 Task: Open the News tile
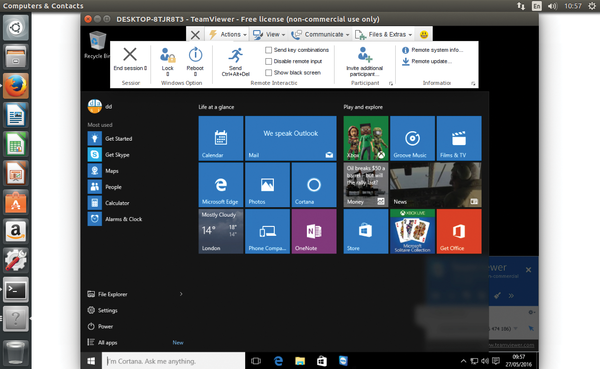(436, 184)
